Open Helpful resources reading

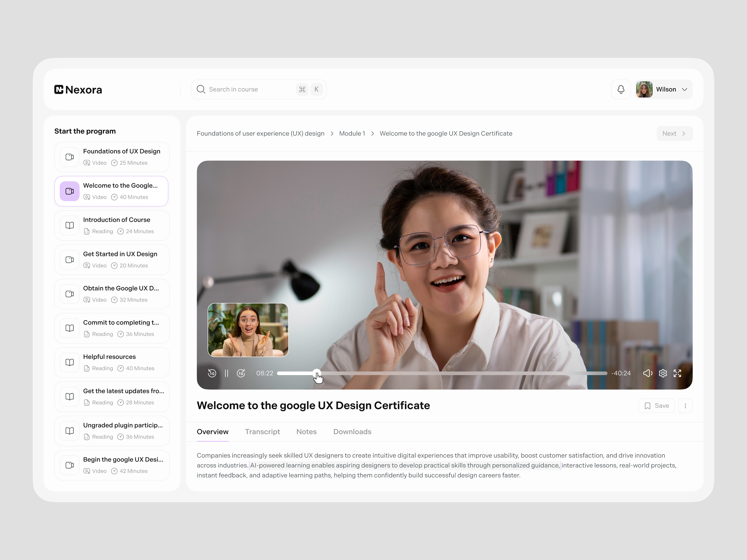click(112, 362)
